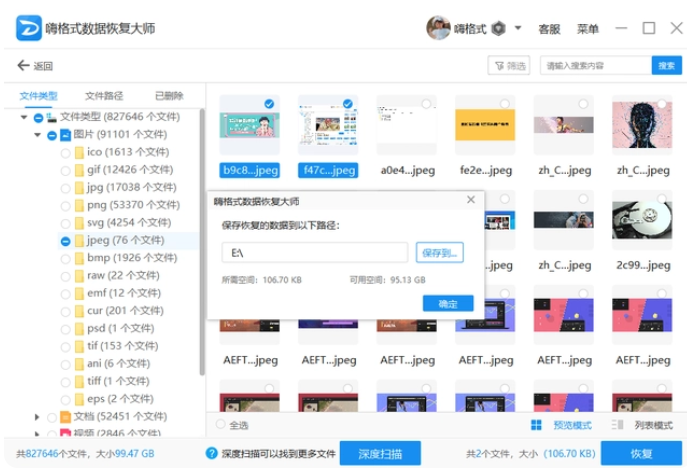Screen dimensions: 687x472
Task: Open the account dropdown arrow
Action: (x=518, y=29)
